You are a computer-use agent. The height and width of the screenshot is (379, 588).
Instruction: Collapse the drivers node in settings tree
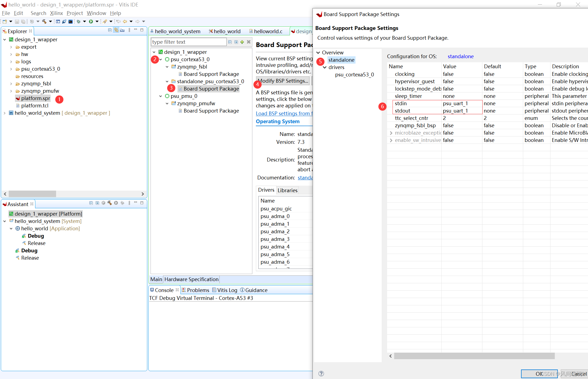click(x=325, y=67)
